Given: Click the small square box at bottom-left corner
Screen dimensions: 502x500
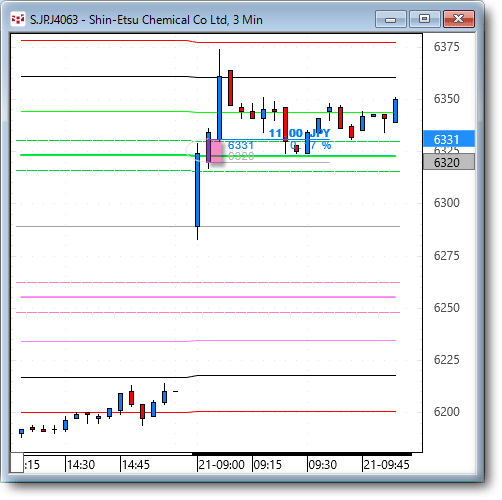Looking at the screenshot, I should point(17,462).
